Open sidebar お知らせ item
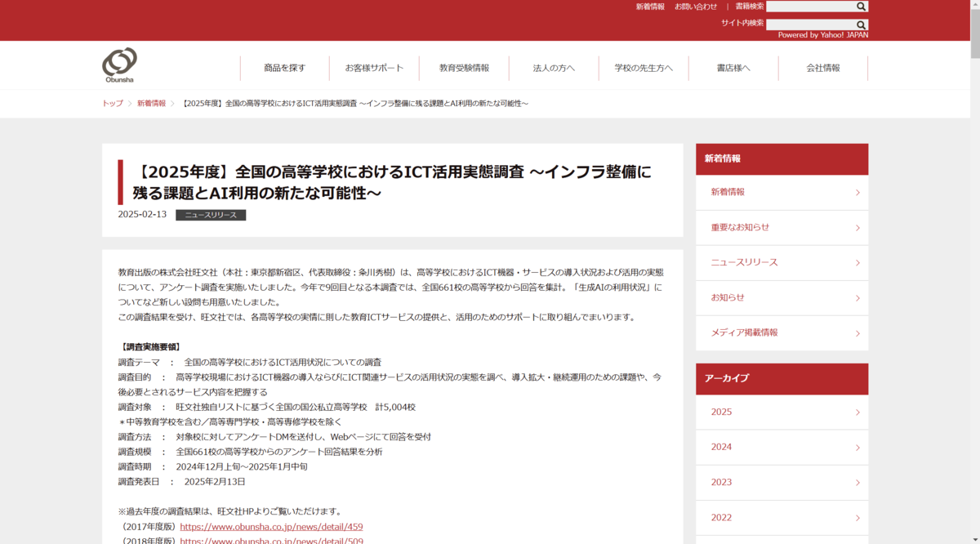 coord(782,297)
